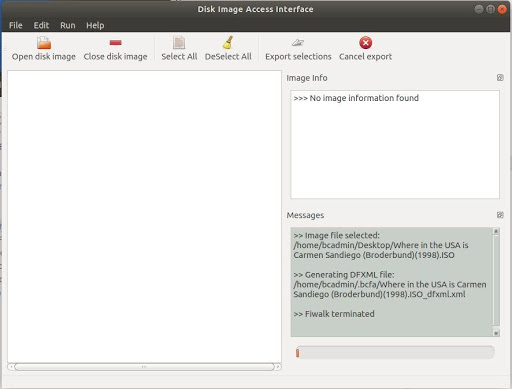
Task: Open the Edit menu
Action: coord(41,25)
